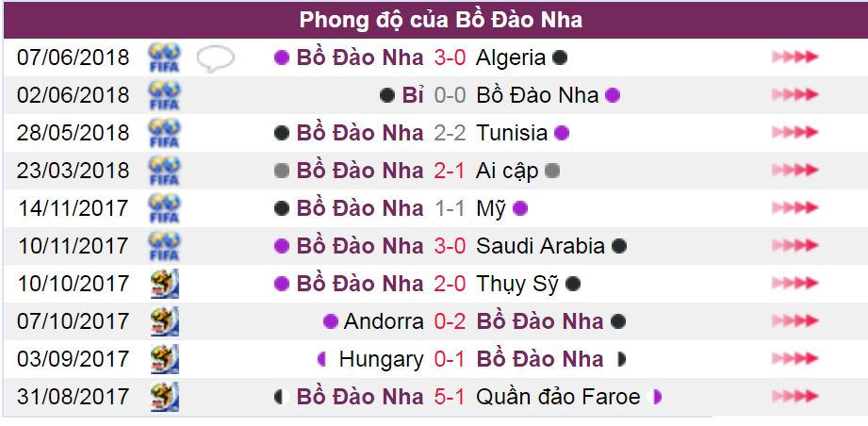Click the purple dot next to Mỹ
Screen dimensions: 868x426
pyautogui.click(x=520, y=208)
